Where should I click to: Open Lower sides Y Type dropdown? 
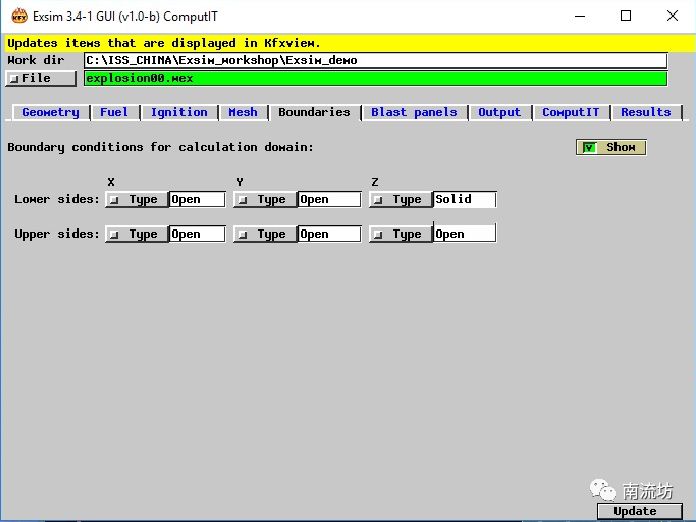(x=264, y=199)
